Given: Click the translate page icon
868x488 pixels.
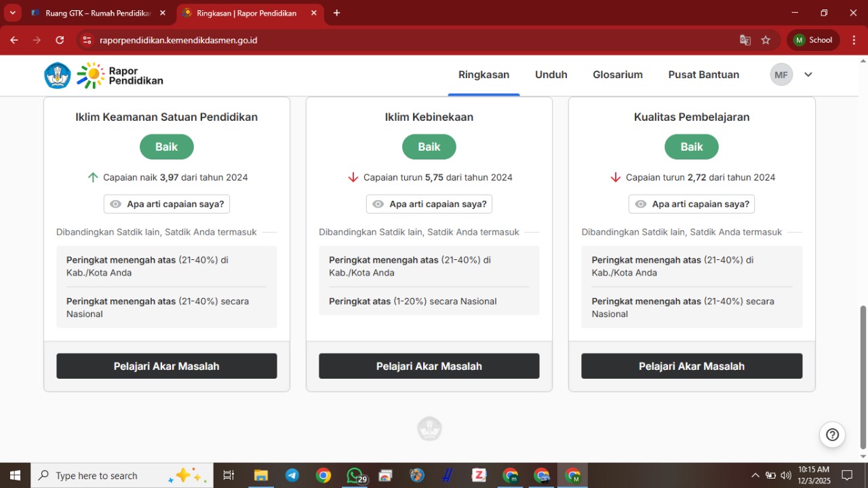Looking at the screenshot, I should (x=745, y=40).
